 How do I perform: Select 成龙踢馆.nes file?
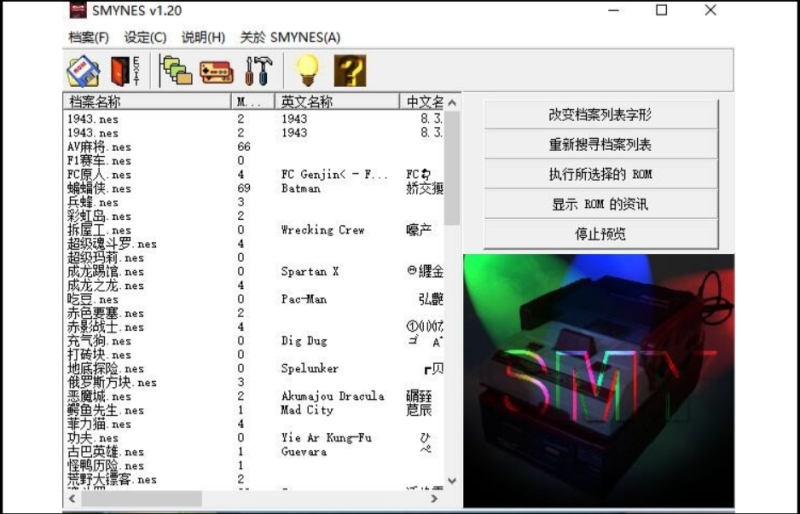(106, 272)
